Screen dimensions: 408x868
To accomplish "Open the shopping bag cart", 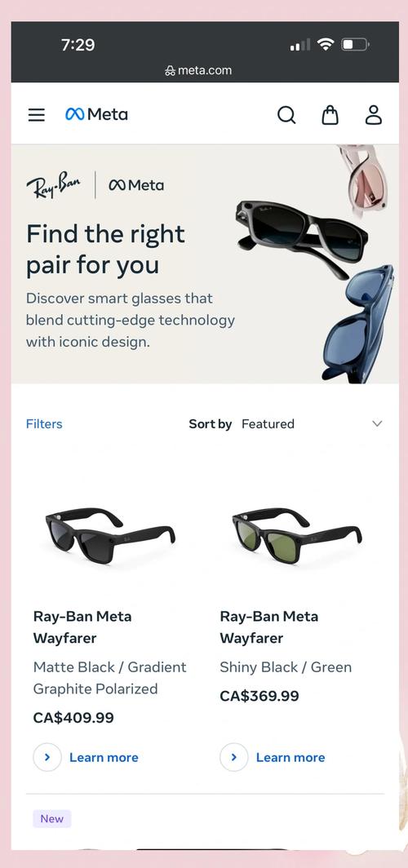I will [330, 114].
